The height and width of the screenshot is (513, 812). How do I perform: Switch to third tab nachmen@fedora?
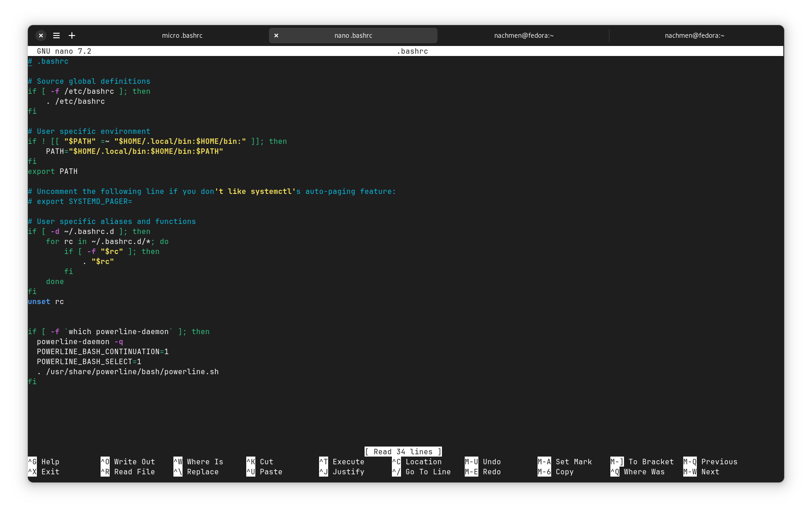point(523,36)
